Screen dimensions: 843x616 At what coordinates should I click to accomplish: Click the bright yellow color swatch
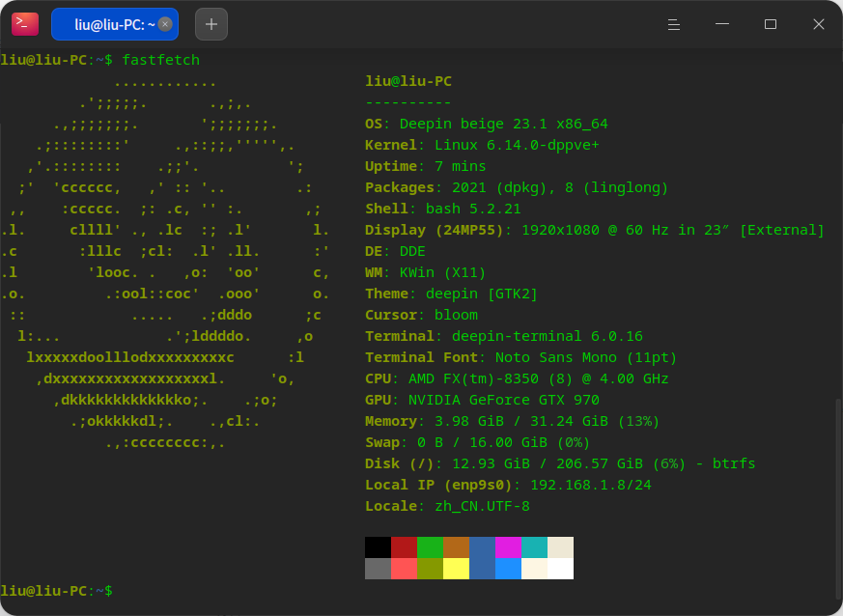click(x=456, y=569)
